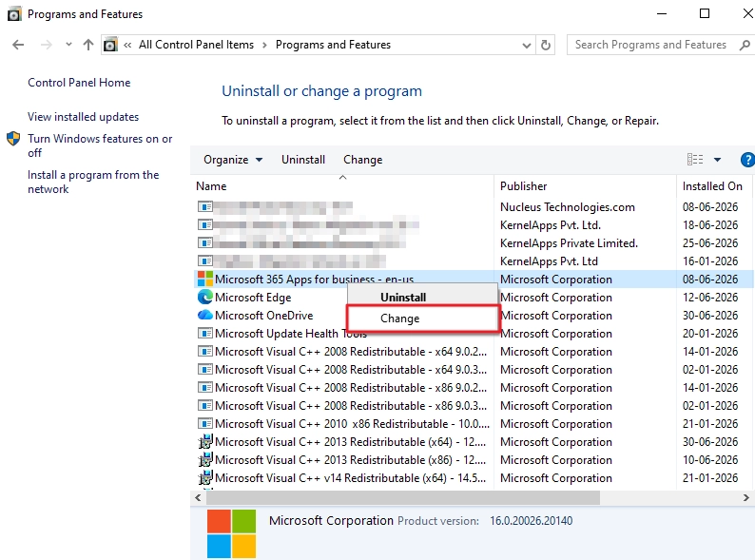
Task: Click the Up to parent folder arrow
Action: point(88,45)
